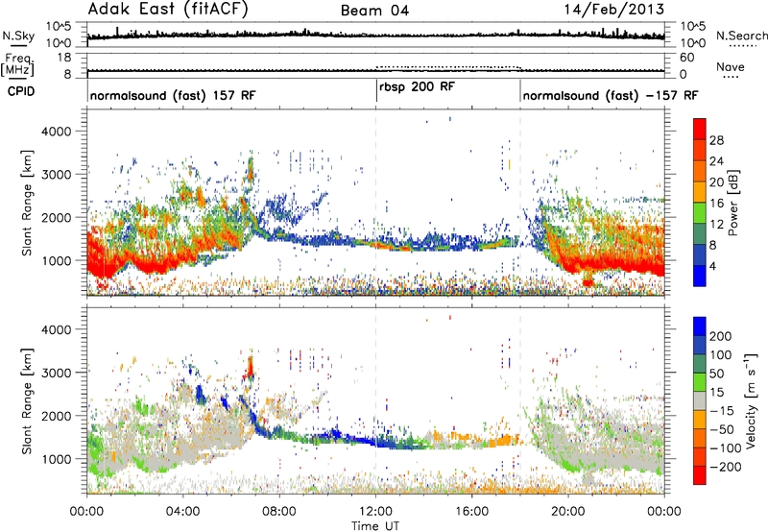Click the '28' tick on the Power colorbar
Viewport: 768px width, 532px height.
coord(716,140)
